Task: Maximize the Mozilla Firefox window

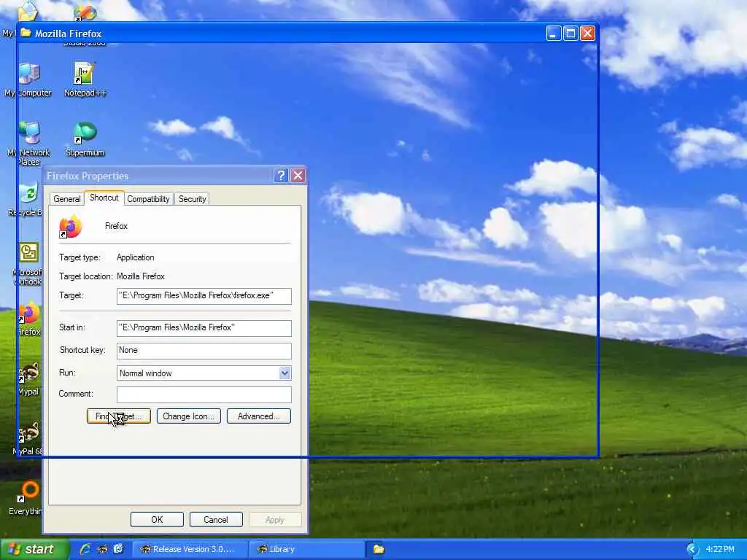Action: (x=570, y=34)
